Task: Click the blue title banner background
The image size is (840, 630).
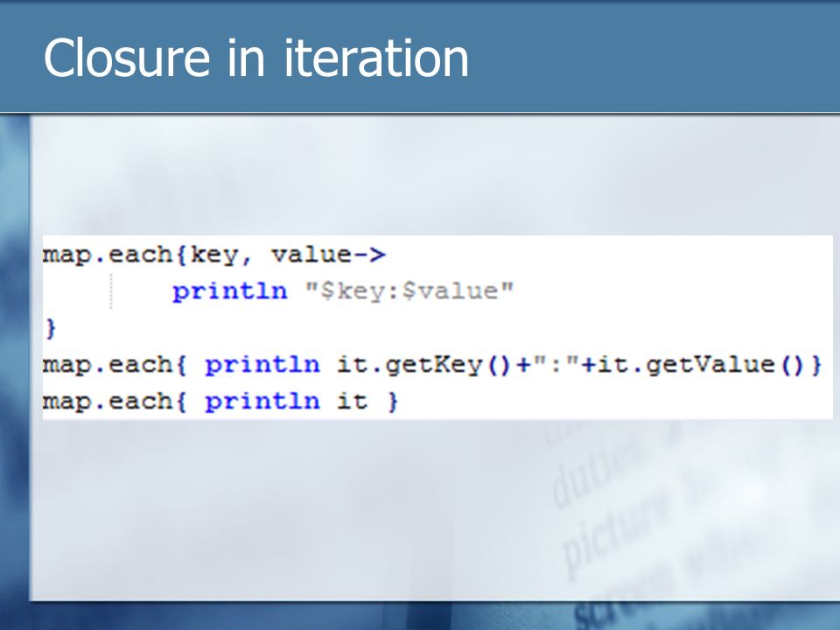Action: click(x=643, y=56)
